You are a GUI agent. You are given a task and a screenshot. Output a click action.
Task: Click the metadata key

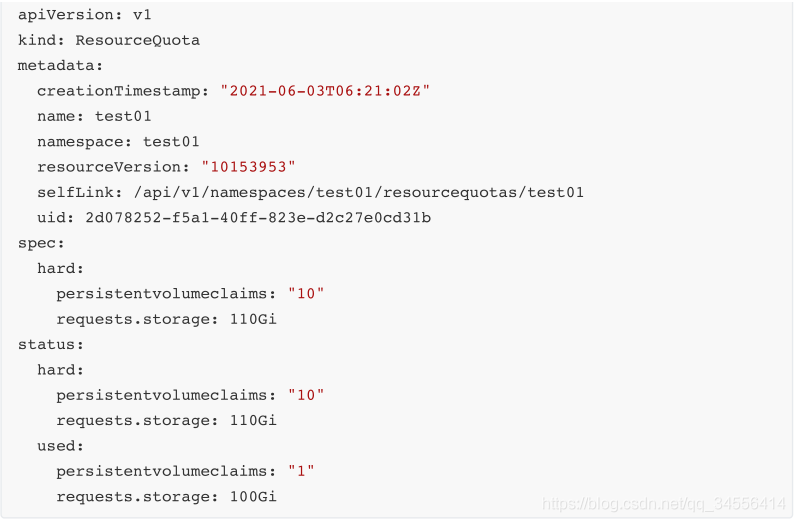tap(60, 65)
